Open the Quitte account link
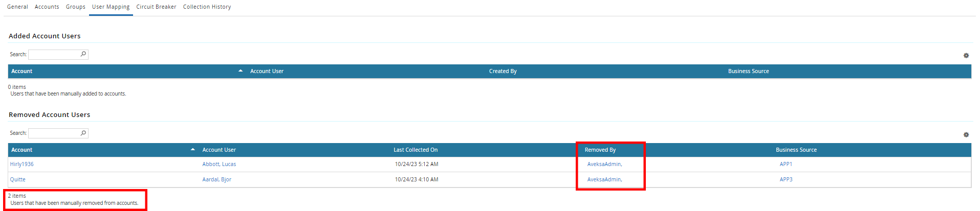Image resolution: width=980 pixels, height=211 pixels. click(x=18, y=180)
